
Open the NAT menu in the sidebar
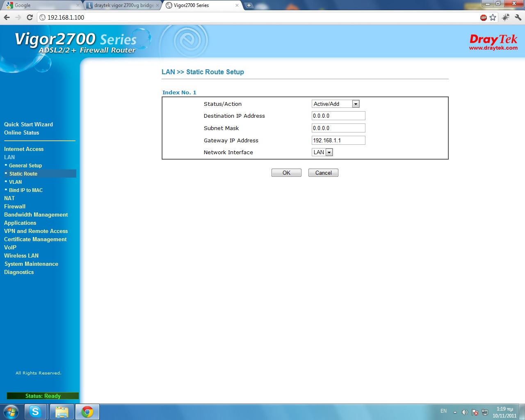click(9, 198)
